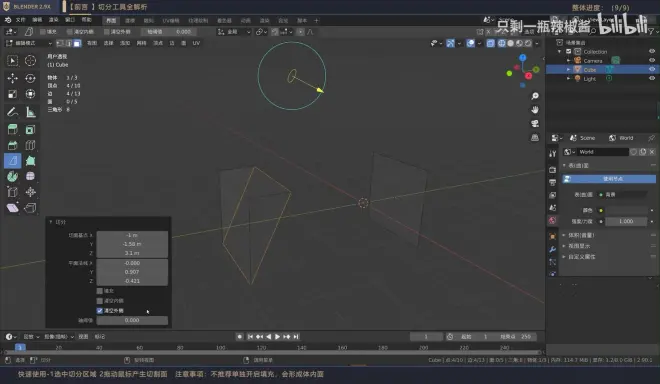660x384 pixels.
Task: Select the Smooth vertices tool
Action: (x=30, y=176)
